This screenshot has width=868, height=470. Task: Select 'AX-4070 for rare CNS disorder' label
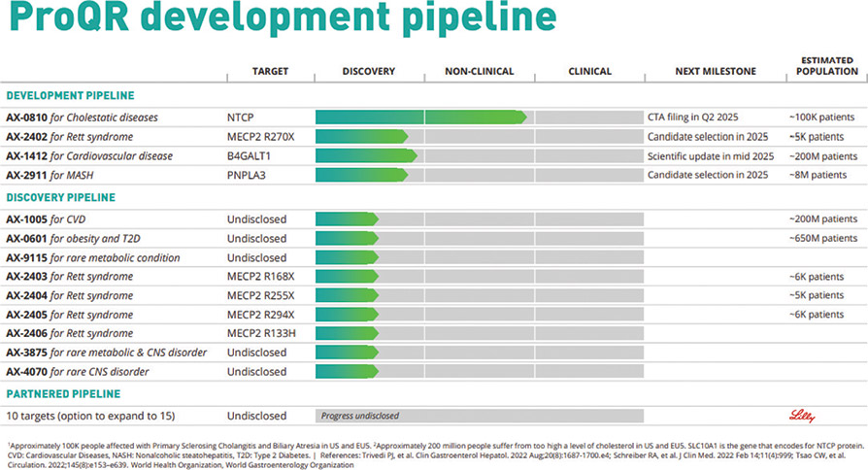coord(78,372)
